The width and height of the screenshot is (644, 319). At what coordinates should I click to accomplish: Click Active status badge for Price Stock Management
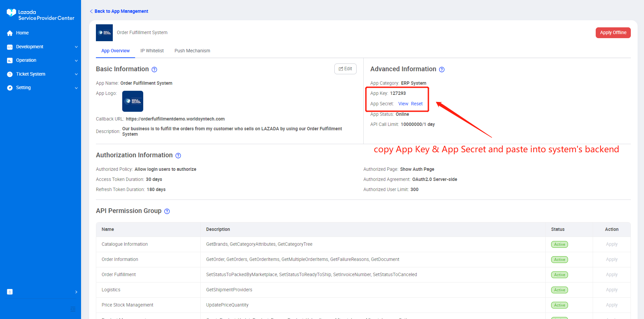click(x=560, y=305)
